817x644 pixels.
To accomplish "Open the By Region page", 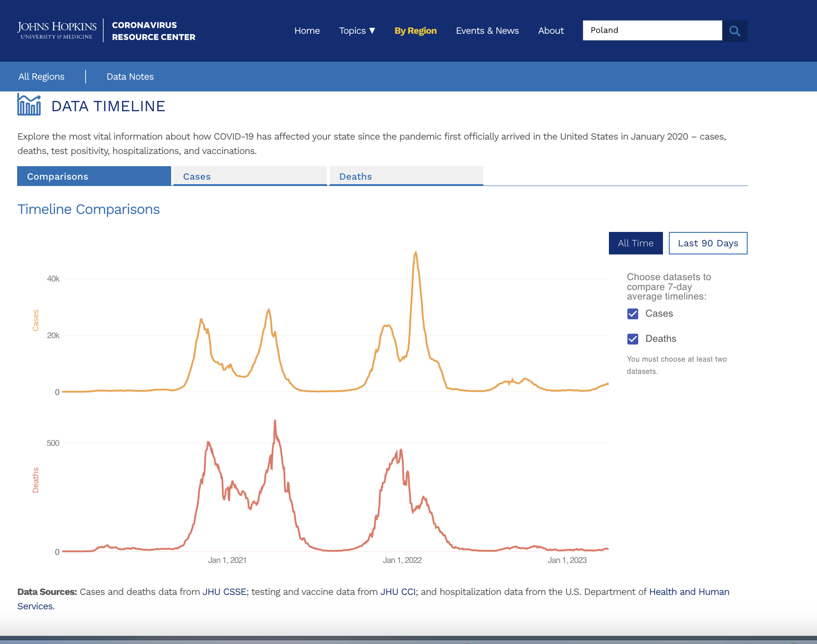I will (x=415, y=31).
